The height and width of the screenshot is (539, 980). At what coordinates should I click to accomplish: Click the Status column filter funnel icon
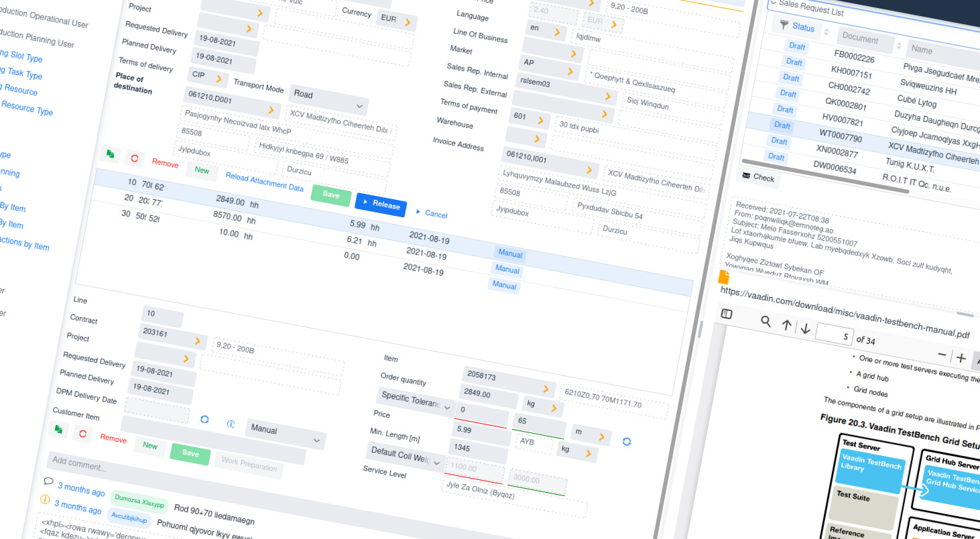coord(784,25)
